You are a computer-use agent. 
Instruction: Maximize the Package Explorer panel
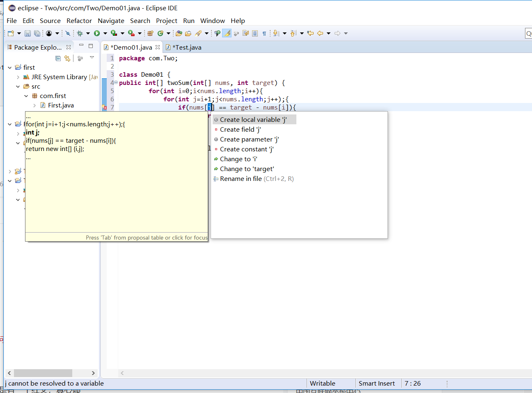coord(91,46)
